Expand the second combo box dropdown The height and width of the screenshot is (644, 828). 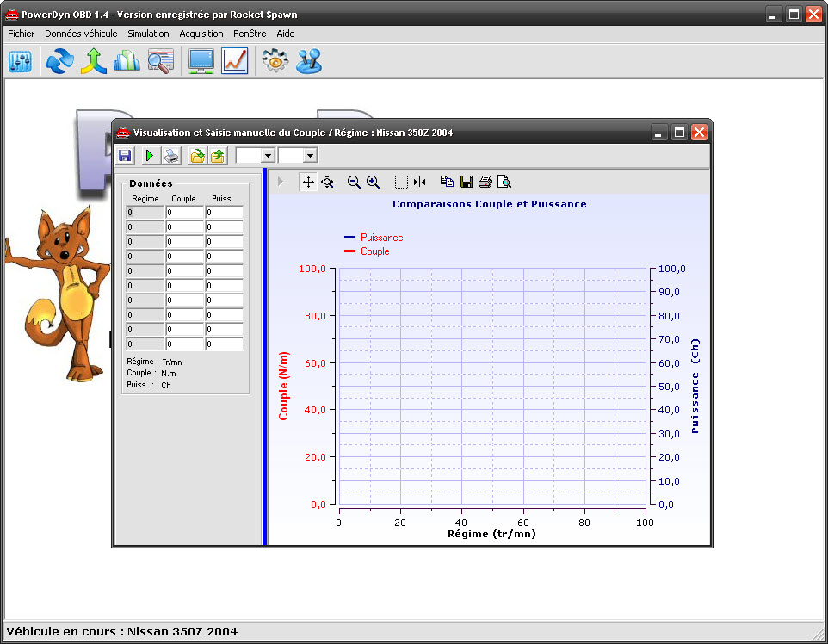coord(310,156)
